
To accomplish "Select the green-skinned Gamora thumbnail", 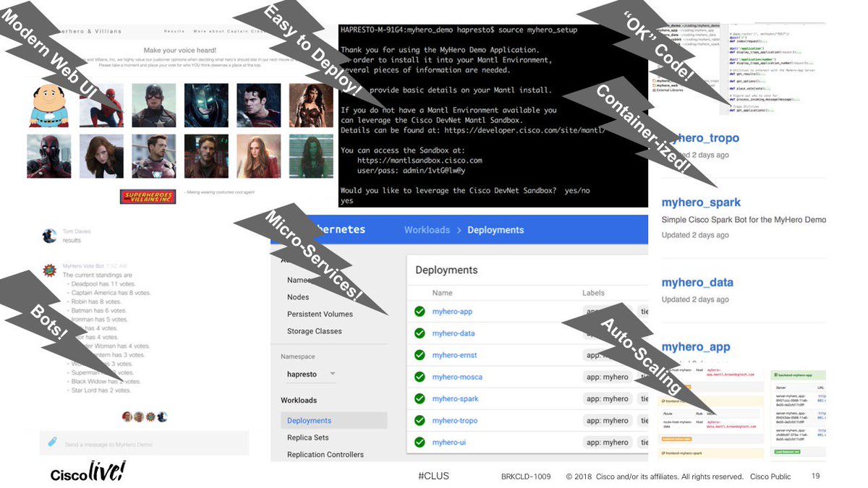I will coord(310,156).
